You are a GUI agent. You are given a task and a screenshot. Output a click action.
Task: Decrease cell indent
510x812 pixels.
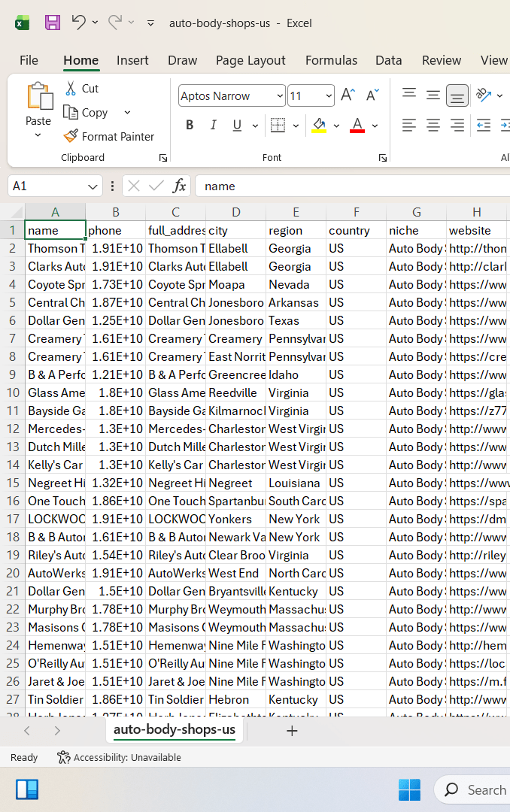click(x=484, y=125)
